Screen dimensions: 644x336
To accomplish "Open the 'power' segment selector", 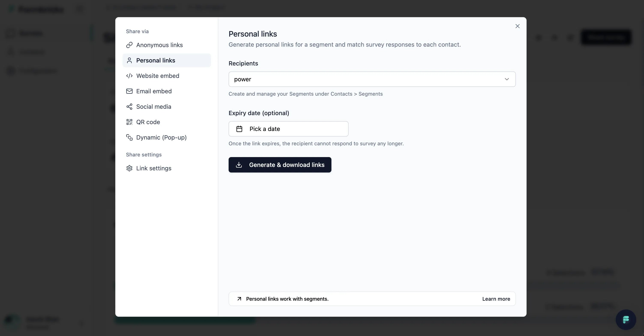I will pyautogui.click(x=372, y=79).
